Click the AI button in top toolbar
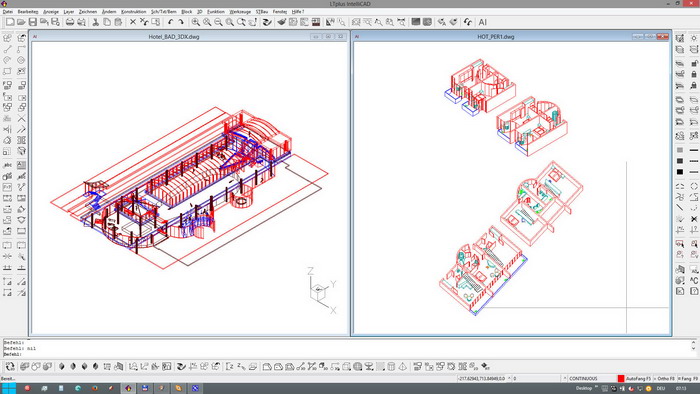This screenshot has width=700, height=394. click(483, 22)
